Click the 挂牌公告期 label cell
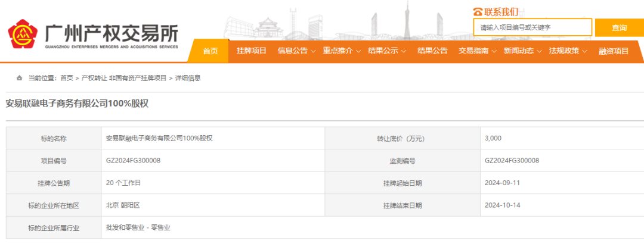The height and width of the screenshot is (250, 644). click(x=54, y=183)
